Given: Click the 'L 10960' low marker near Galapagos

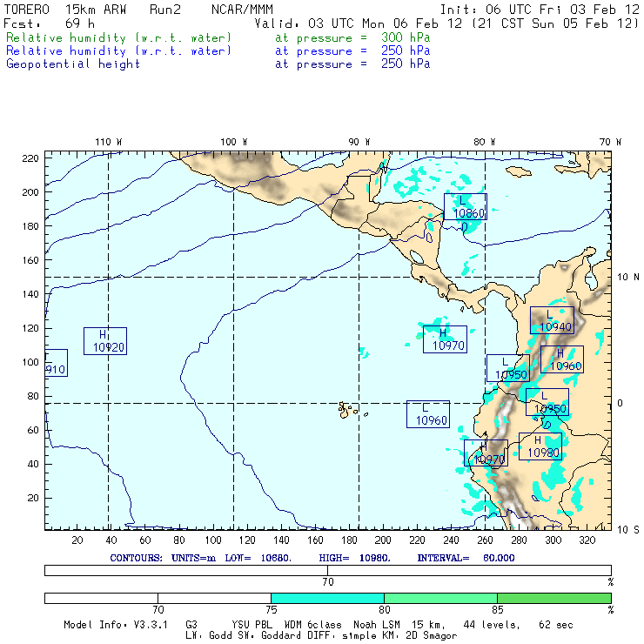Looking at the screenshot, I should pyautogui.click(x=428, y=414).
